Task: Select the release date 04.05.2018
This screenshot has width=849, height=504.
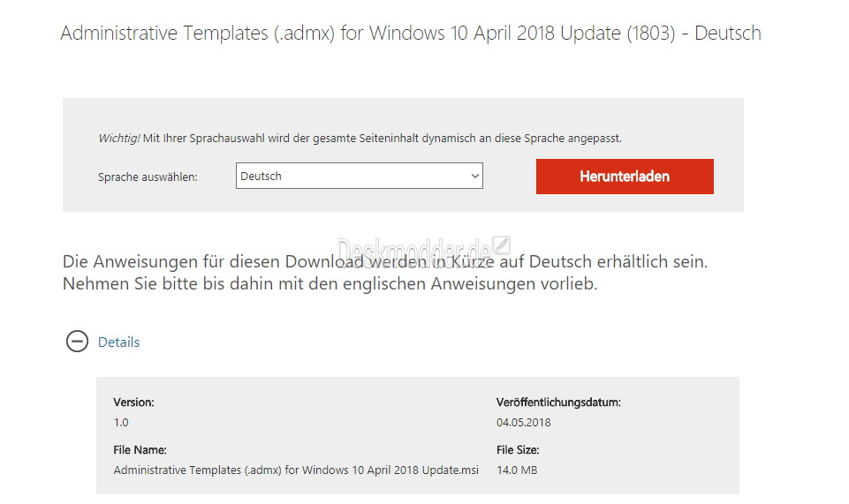Action: tap(523, 422)
